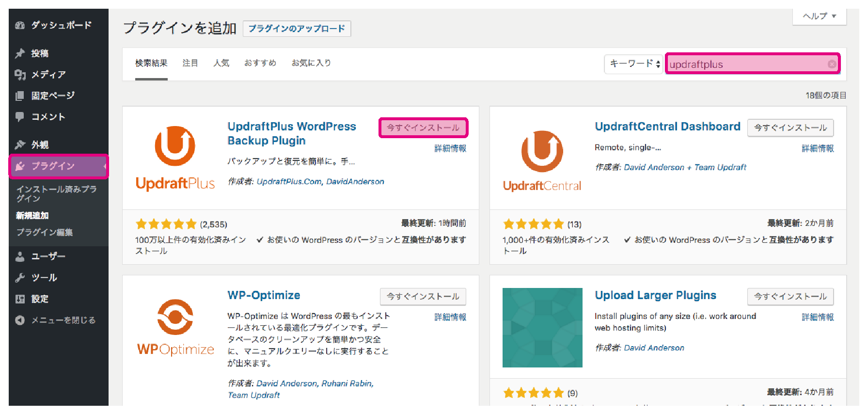
Task: Click the collapse arrow icon beside メニューを閉じる
Action: [x=20, y=320]
